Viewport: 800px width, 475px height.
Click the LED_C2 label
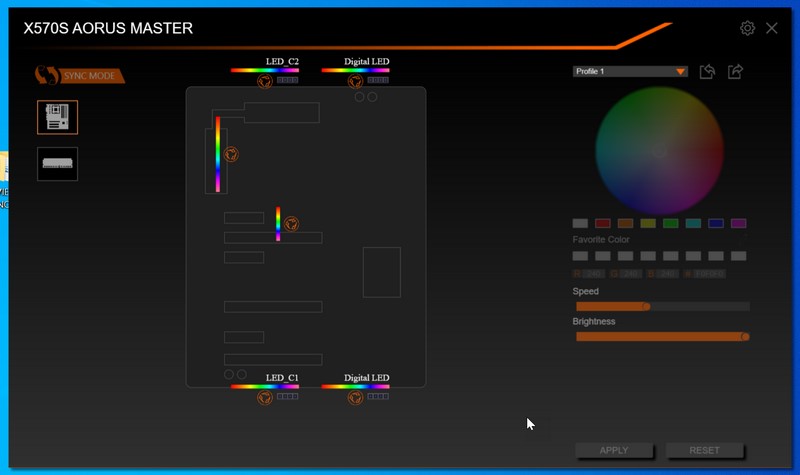282,62
